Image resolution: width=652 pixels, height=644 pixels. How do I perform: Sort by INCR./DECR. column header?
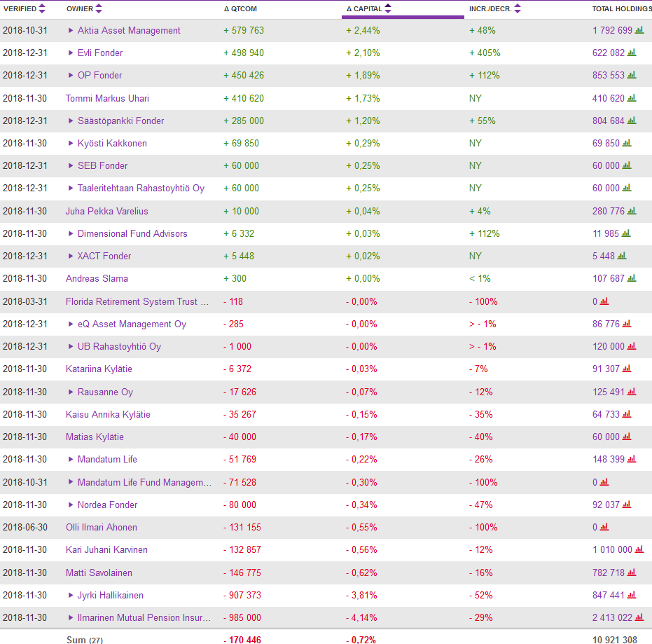coord(495,8)
